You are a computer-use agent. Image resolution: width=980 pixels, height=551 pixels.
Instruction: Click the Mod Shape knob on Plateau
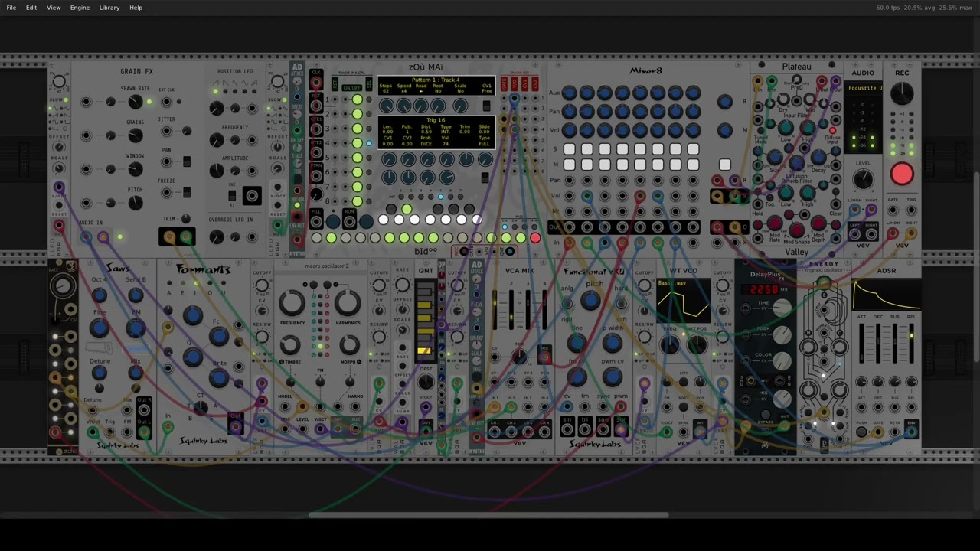(x=798, y=230)
